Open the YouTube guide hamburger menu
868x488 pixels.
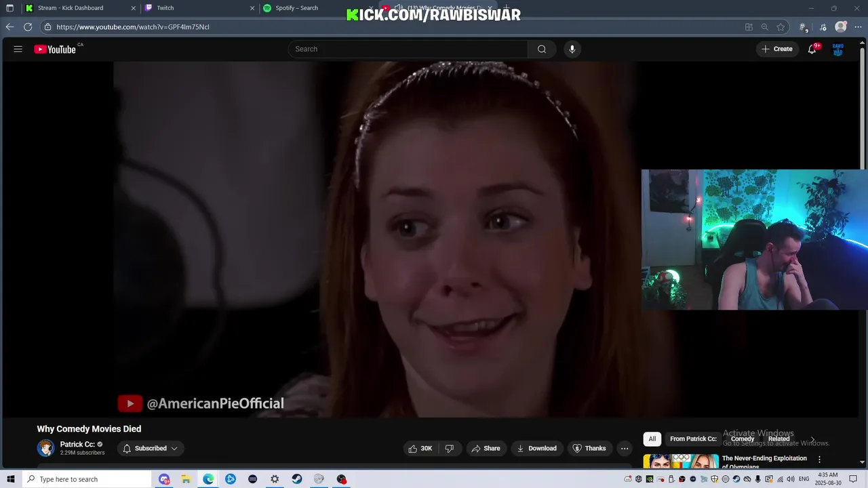[18, 49]
